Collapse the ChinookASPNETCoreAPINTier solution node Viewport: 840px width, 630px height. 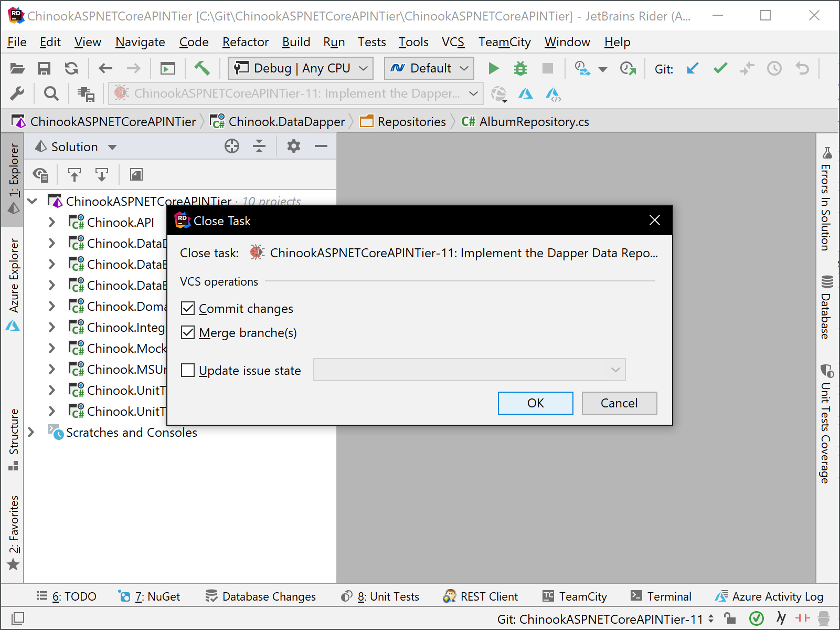[x=32, y=201]
